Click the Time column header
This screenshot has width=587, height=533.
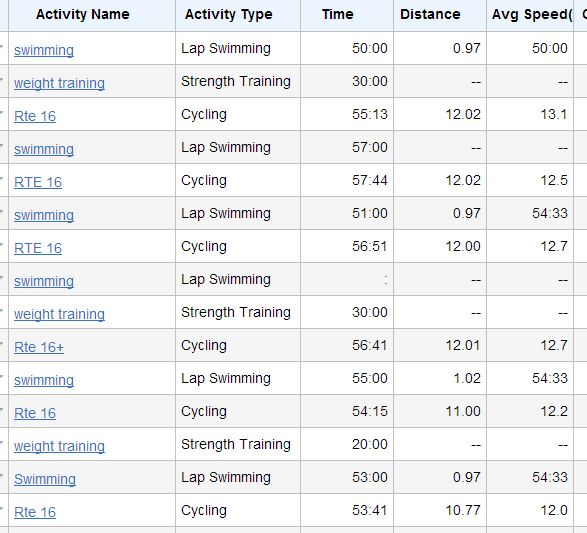[338, 14]
